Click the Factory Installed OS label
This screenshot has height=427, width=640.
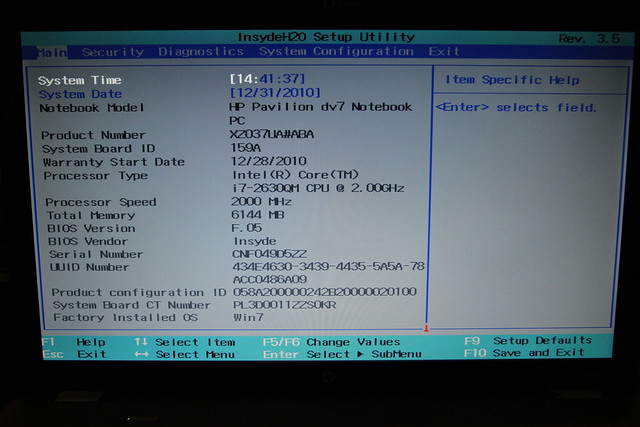click(x=126, y=318)
